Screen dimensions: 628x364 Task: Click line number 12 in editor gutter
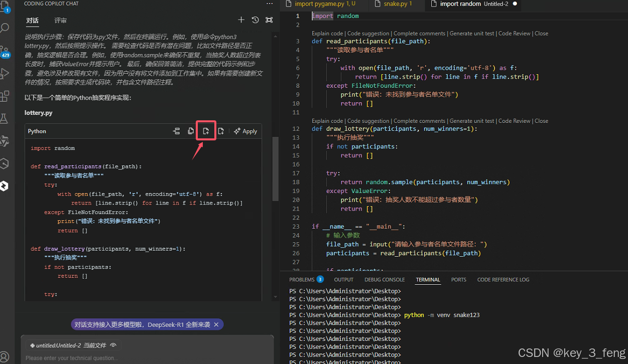[296, 129]
